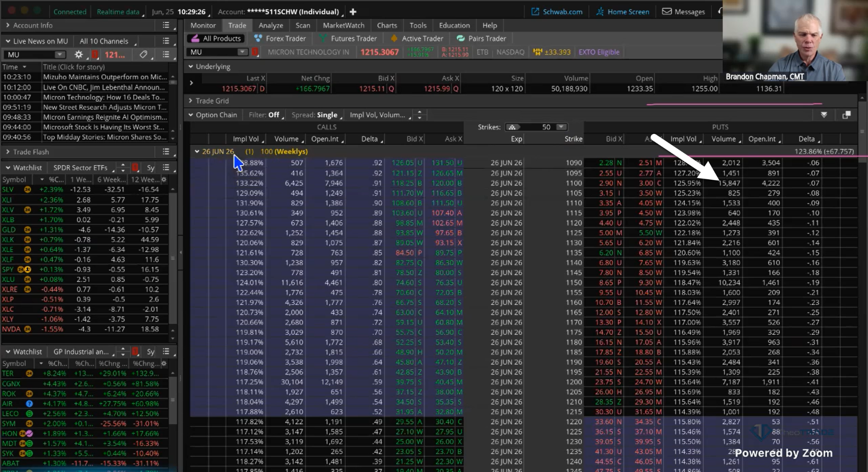The width and height of the screenshot is (868, 472).
Task: Click the stepper arrows on SPDR Sector ETFs watchlist
Action: tap(123, 168)
